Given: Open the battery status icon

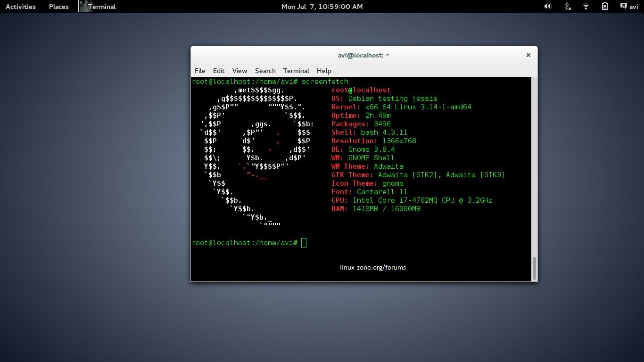Looking at the screenshot, I should pyautogui.click(x=605, y=7).
